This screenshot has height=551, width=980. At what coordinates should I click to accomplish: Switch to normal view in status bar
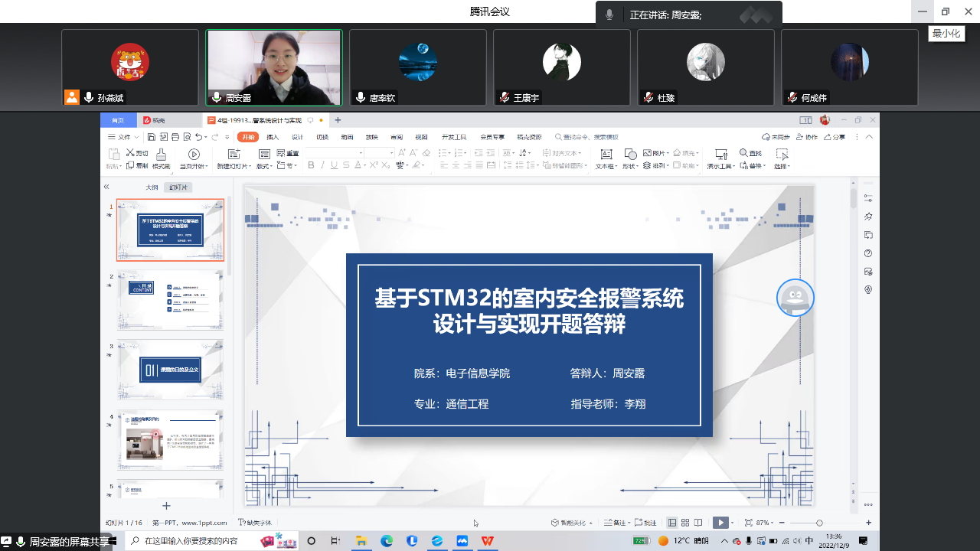pyautogui.click(x=671, y=523)
